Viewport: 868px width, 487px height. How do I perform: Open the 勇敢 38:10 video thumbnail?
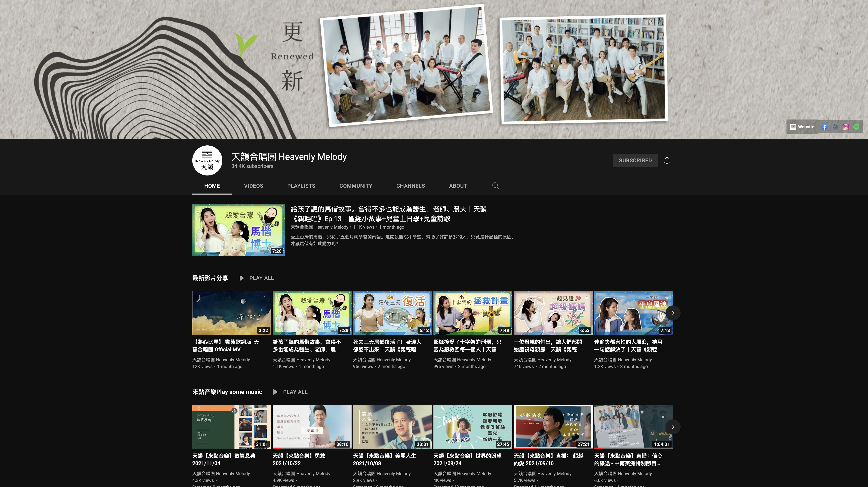(x=312, y=427)
